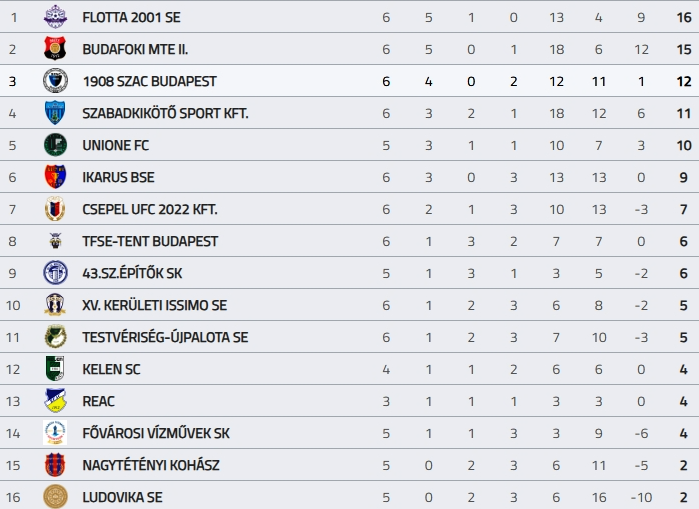The height and width of the screenshot is (509, 699).
Task: Click the Budafoki MTE II. team logo
Action: coord(55,49)
